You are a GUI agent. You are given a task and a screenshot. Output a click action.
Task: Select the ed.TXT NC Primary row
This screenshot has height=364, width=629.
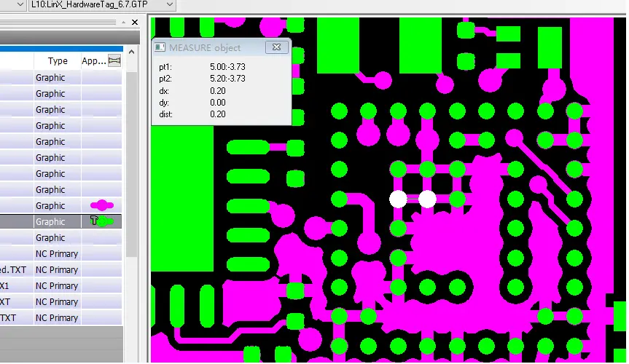[61, 270]
